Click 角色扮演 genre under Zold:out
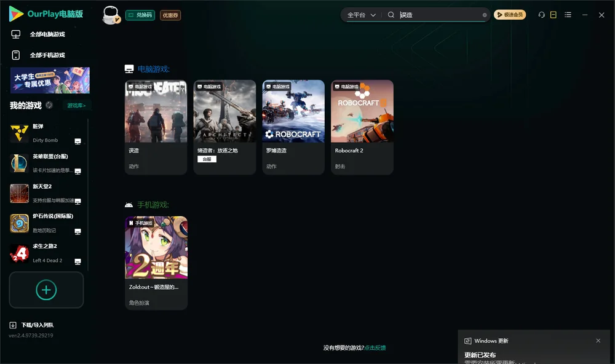The image size is (615, 364). click(139, 303)
